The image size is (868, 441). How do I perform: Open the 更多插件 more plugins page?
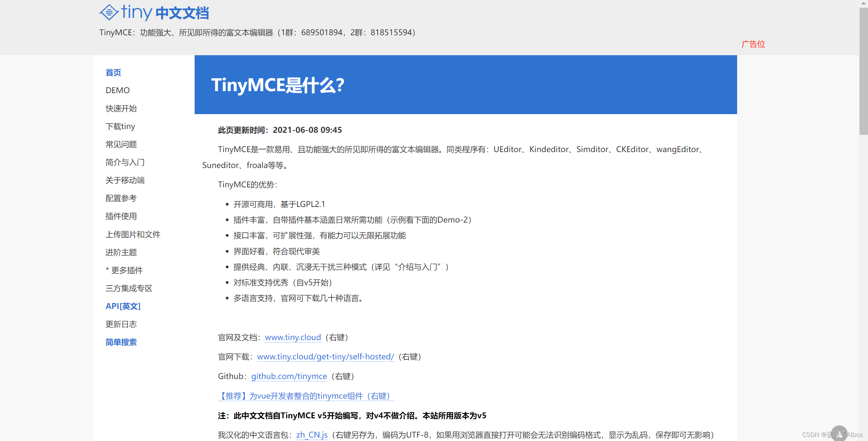(124, 270)
